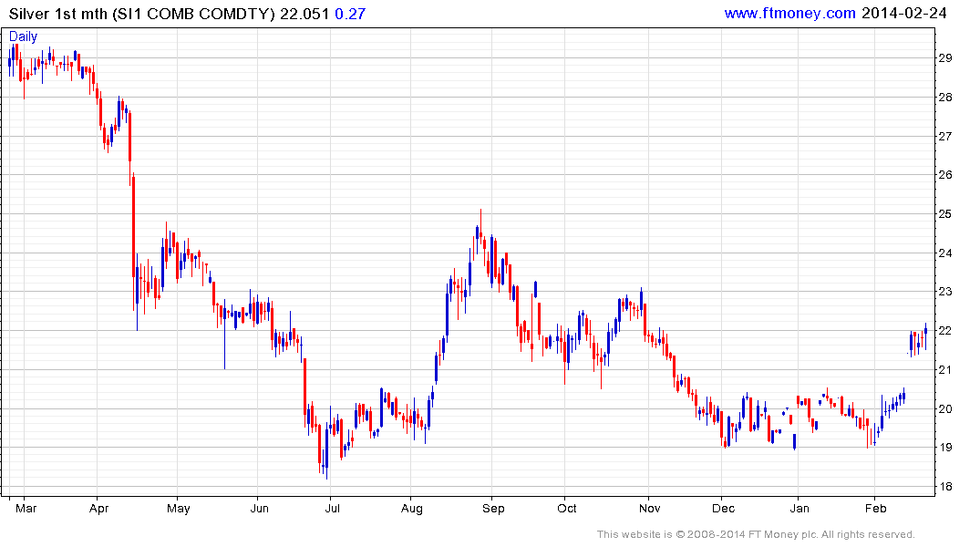Image resolution: width=980 pixels, height=547 pixels.
Task: Click the FT Money copyright notice
Action: click(756, 534)
